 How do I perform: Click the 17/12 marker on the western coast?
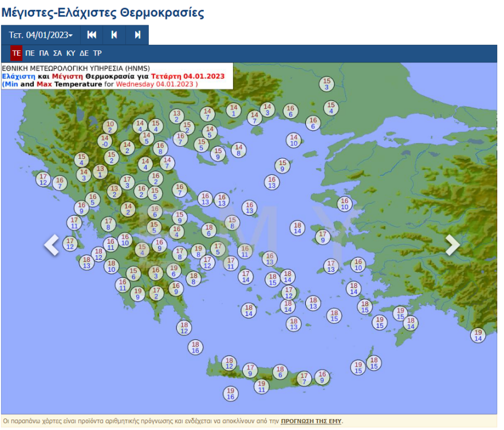(x=42, y=178)
